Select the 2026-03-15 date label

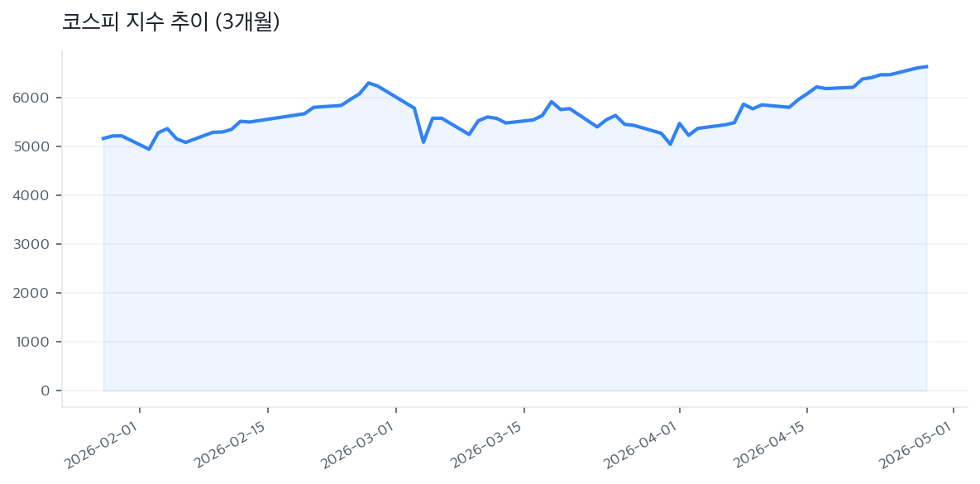[x=485, y=447]
